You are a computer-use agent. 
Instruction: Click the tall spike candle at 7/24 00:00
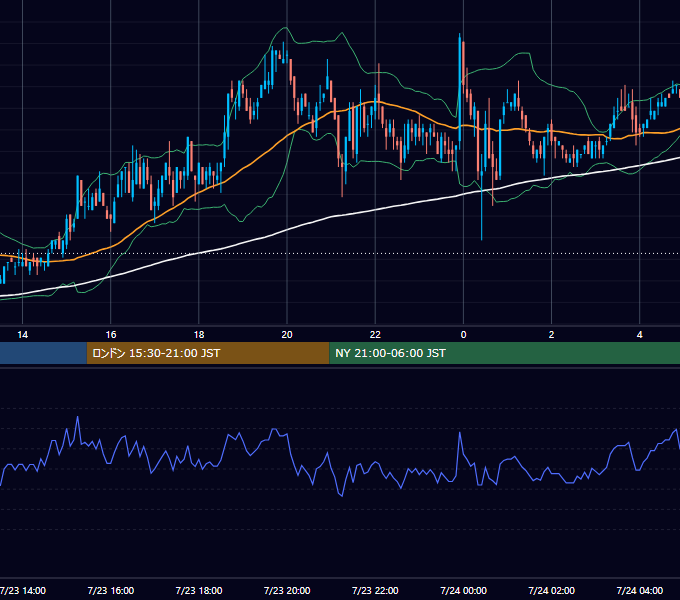click(460, 91)
